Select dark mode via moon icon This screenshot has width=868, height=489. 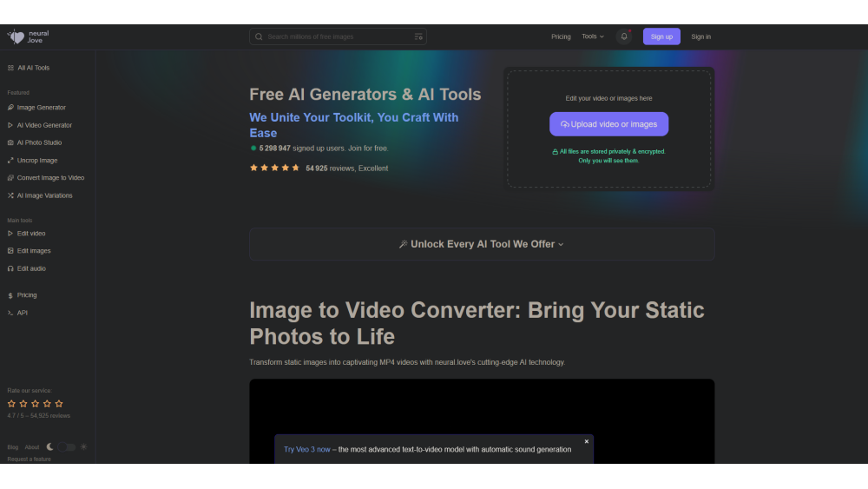[49, 447]
